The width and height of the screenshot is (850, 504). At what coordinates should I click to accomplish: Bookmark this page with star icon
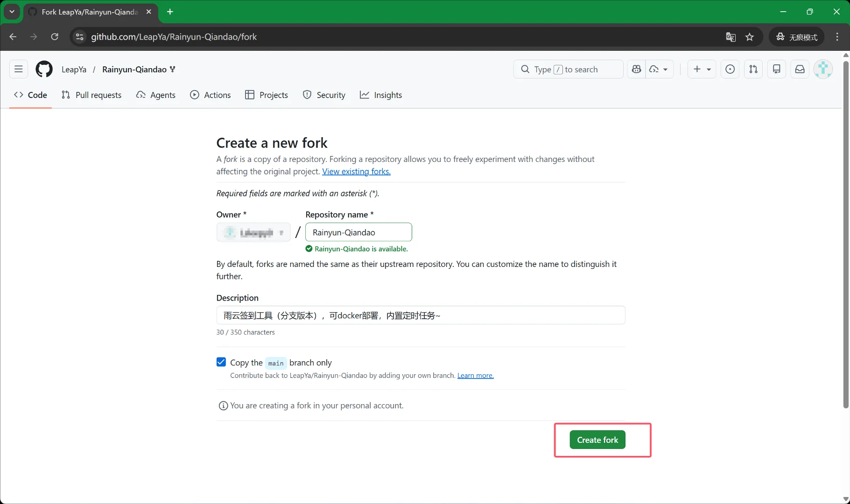[x=750, y=37]
